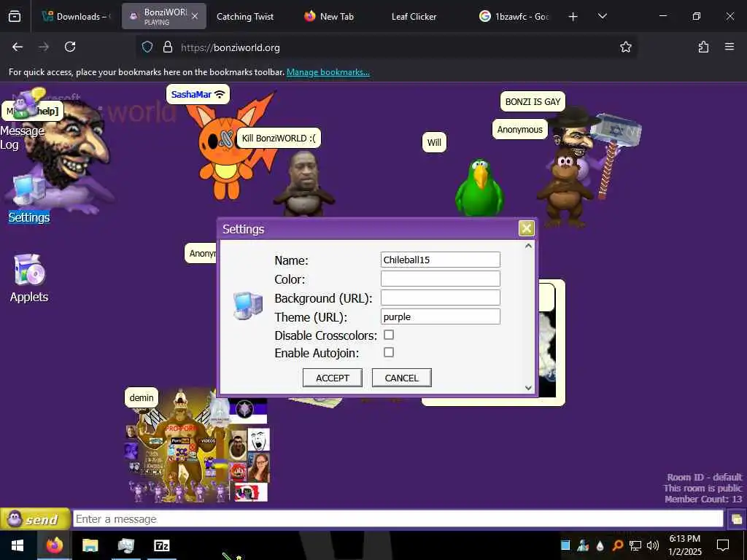The width and height of the screenshot is (747, 560).
Task: Switch to the 1bzawfc Google tab
Action: pos(514,16)
